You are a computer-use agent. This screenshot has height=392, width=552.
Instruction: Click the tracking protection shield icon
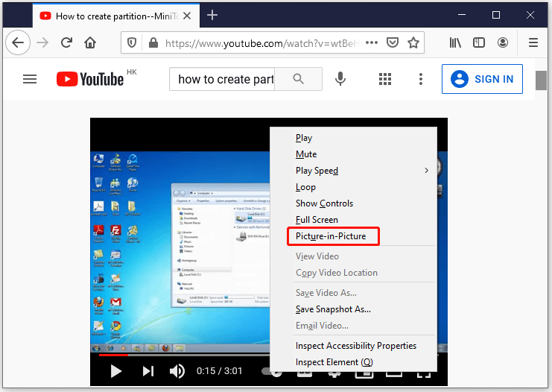click(x=132, y=43)
